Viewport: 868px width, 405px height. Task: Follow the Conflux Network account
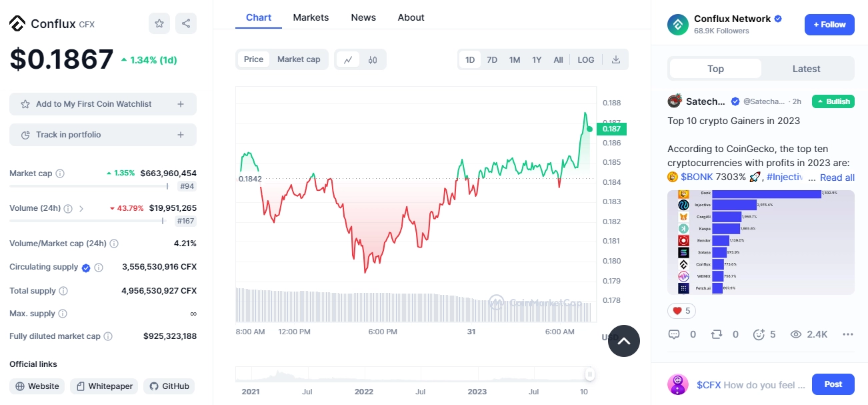point(829,25)
